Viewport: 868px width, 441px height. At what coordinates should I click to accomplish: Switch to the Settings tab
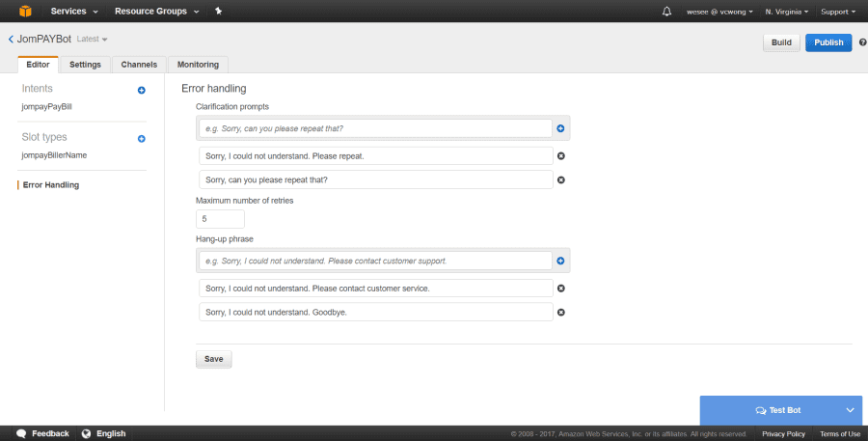click(x=85, y=65)
